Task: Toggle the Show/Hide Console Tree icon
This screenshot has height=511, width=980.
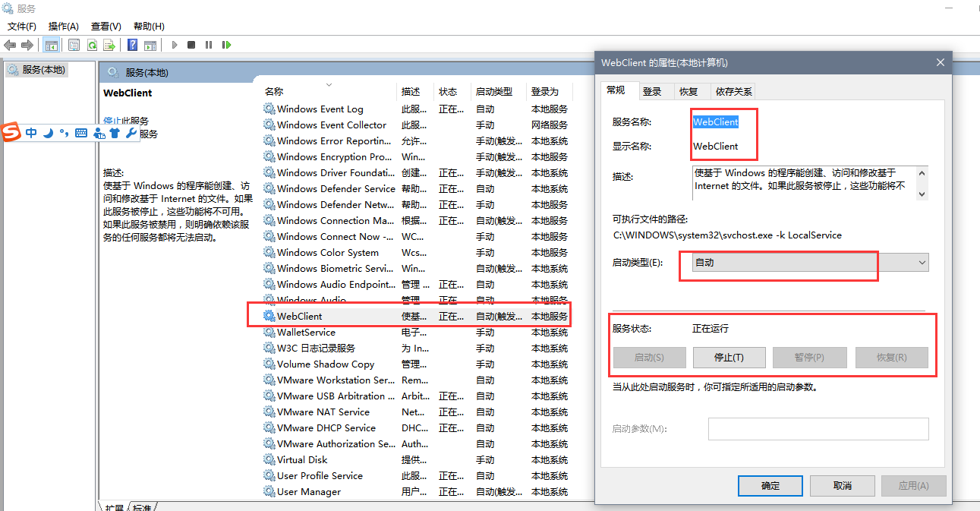Action: (51, 44)
